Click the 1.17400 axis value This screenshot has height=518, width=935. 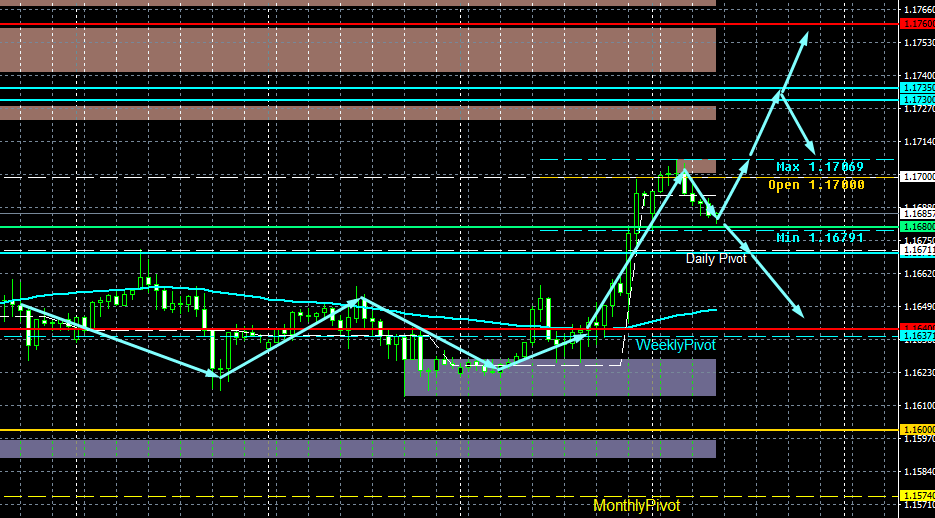[x=919, y=76]
